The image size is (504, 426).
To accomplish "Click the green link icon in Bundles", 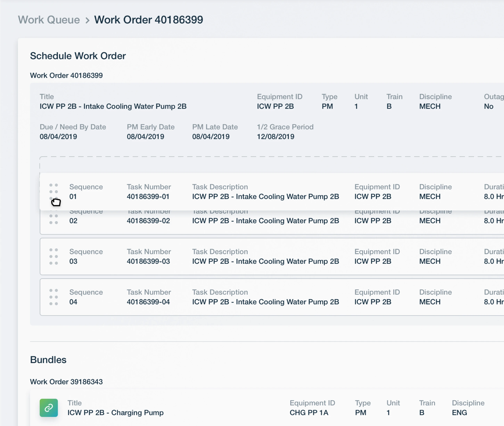I will pos(49,408).
